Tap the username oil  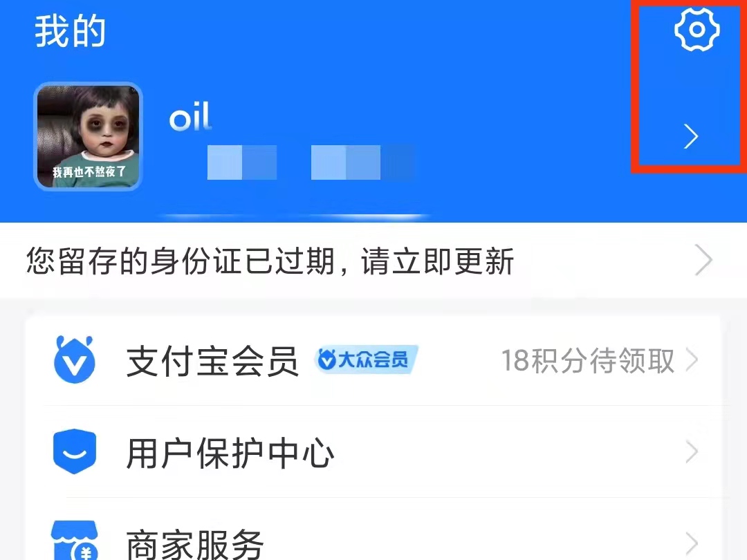(190, 116)
